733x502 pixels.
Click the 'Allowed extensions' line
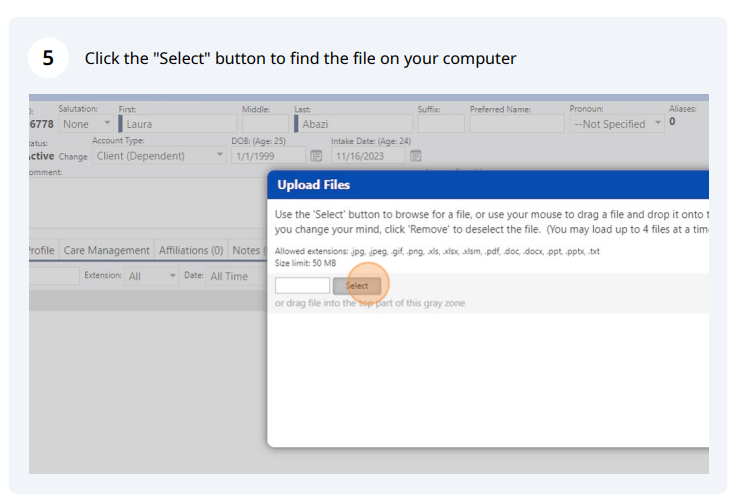click(x=437, y=251)
